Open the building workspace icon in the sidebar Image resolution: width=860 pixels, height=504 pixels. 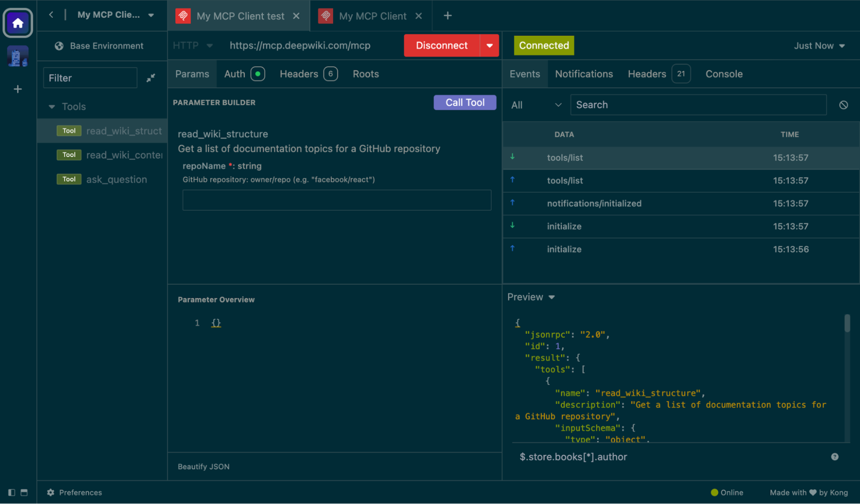point(18,56)
